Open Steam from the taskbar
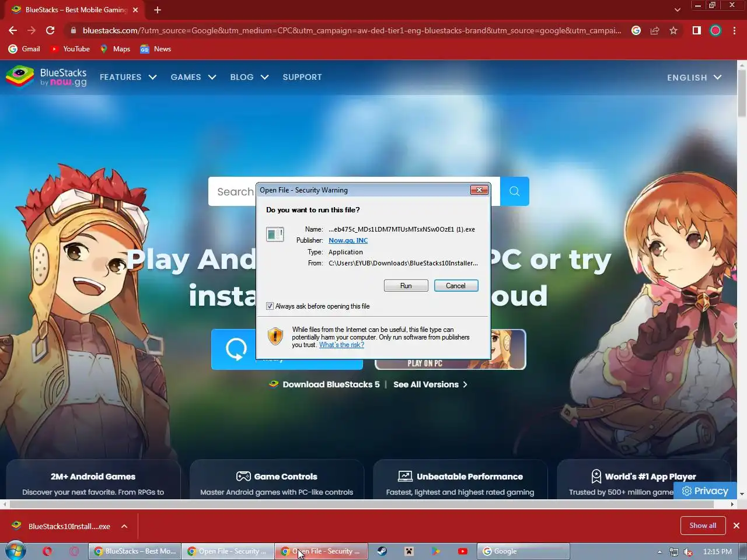Screen dimensions: 747x560 [x=382, y=551]
